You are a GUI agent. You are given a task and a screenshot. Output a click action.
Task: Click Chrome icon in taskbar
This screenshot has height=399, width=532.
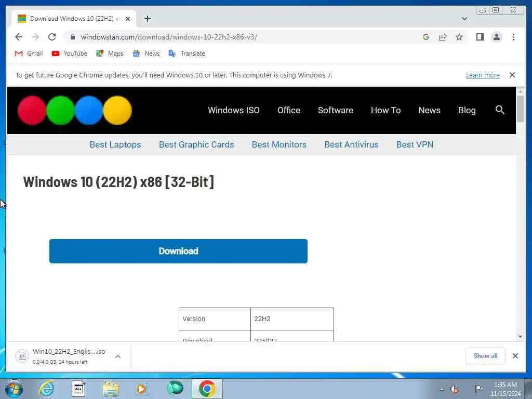click(x=207, y=389)
